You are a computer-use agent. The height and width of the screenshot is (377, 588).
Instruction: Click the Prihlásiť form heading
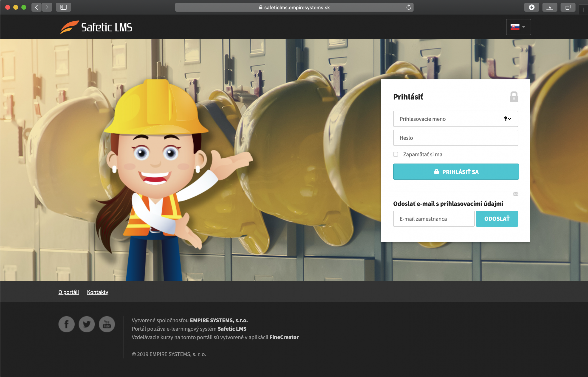pos(408,97)
